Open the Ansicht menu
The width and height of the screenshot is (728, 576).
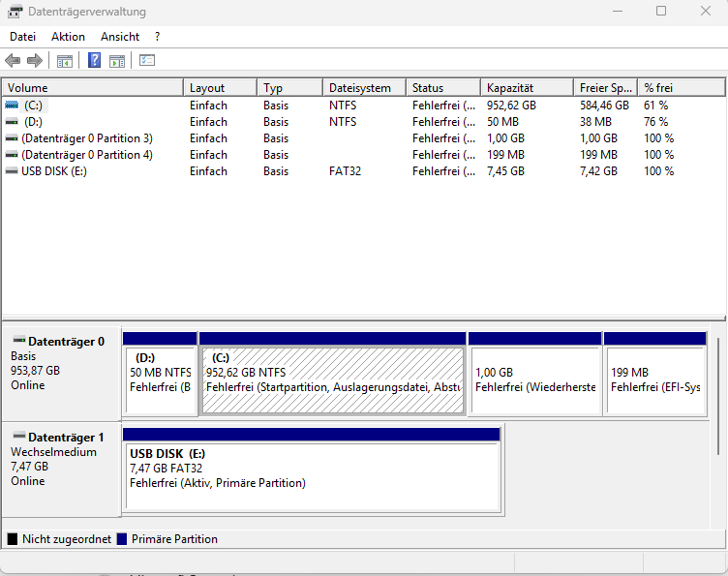coord(120,37)
